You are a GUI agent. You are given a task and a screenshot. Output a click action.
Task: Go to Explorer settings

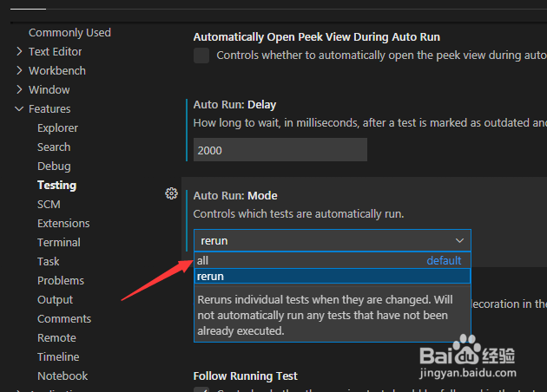[x=57, y=128]
